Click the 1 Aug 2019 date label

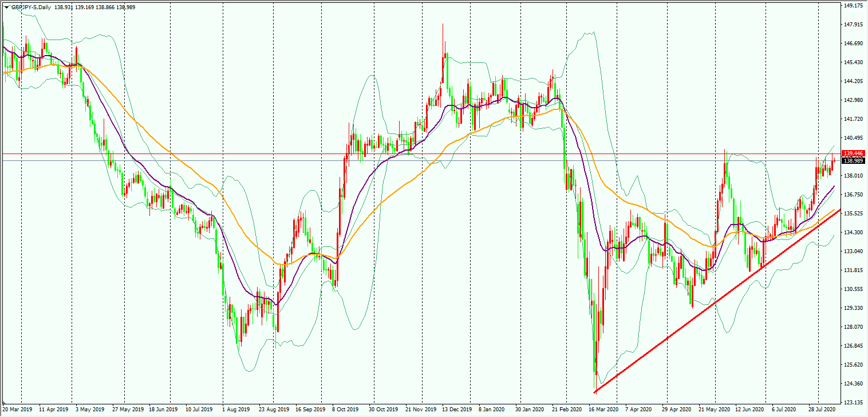pyautogui.click(x=235, y=410)
